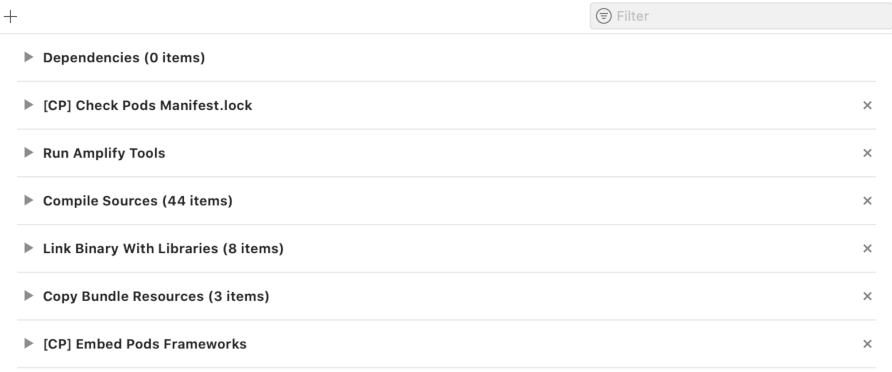Viewport: 892px width, 372px height.
Task: Expand Copy Bundle Resources section
Action: [28, 296]
